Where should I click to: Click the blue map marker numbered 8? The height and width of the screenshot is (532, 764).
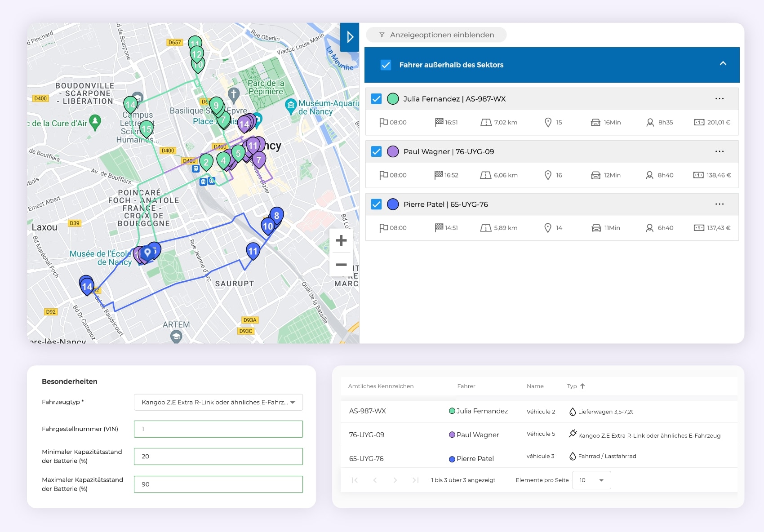276,215
